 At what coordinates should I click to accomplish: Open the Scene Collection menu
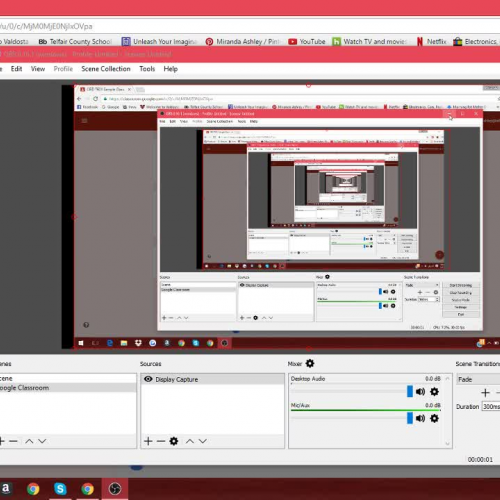point(106,69)
